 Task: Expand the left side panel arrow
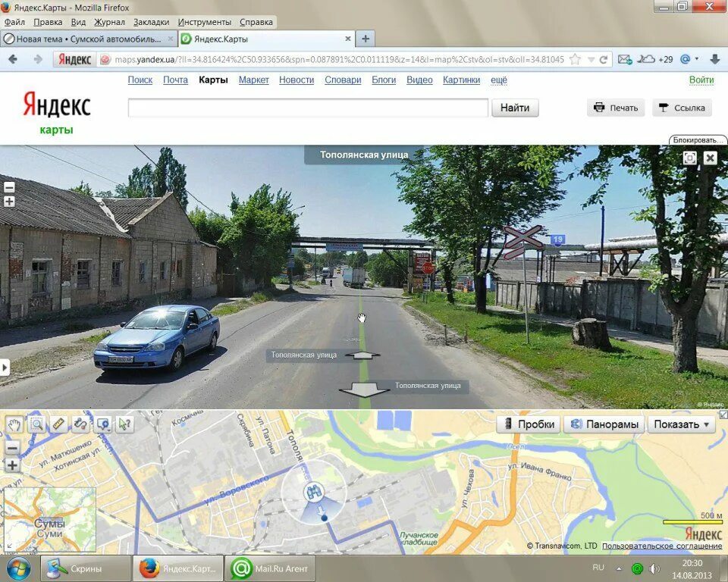5,368
